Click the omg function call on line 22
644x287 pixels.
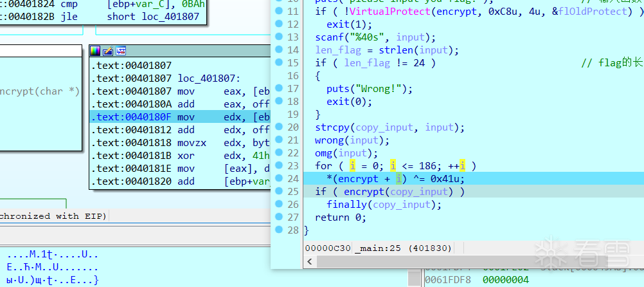pos(323,153)
